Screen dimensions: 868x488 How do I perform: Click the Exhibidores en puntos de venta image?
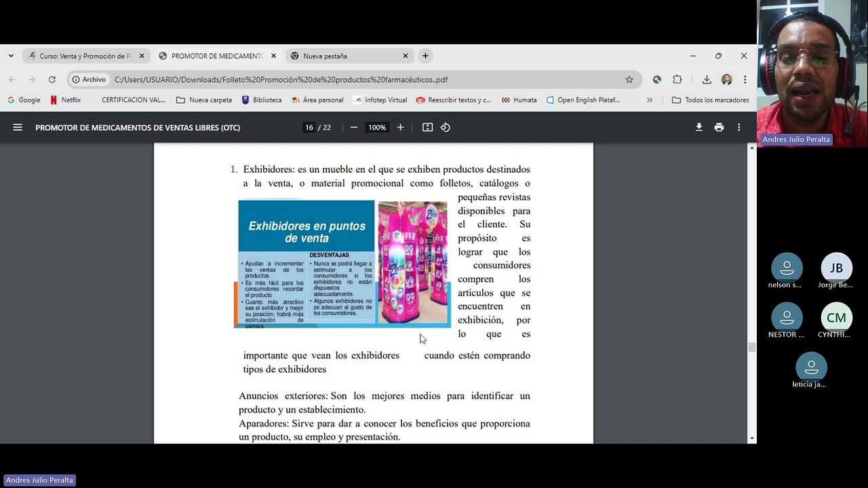(342, 263)
